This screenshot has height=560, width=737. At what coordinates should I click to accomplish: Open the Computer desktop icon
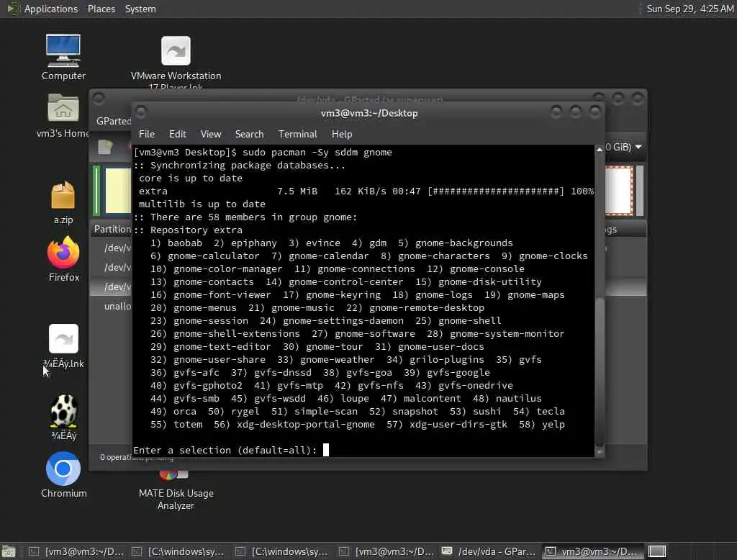(63, 58)
